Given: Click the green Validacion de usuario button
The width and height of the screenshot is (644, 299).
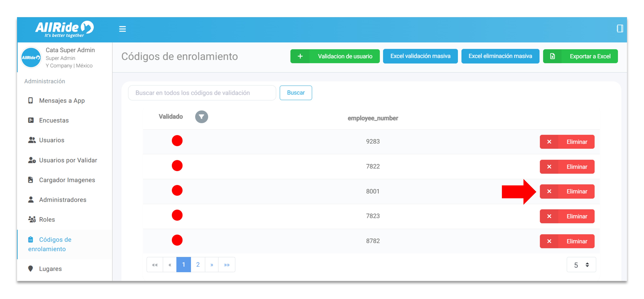Looking at the screenshot, I should 335,56.
